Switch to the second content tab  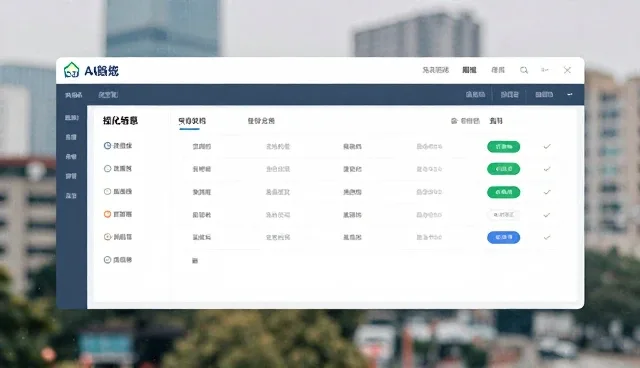pyautogui.click(x=261, y=121)
